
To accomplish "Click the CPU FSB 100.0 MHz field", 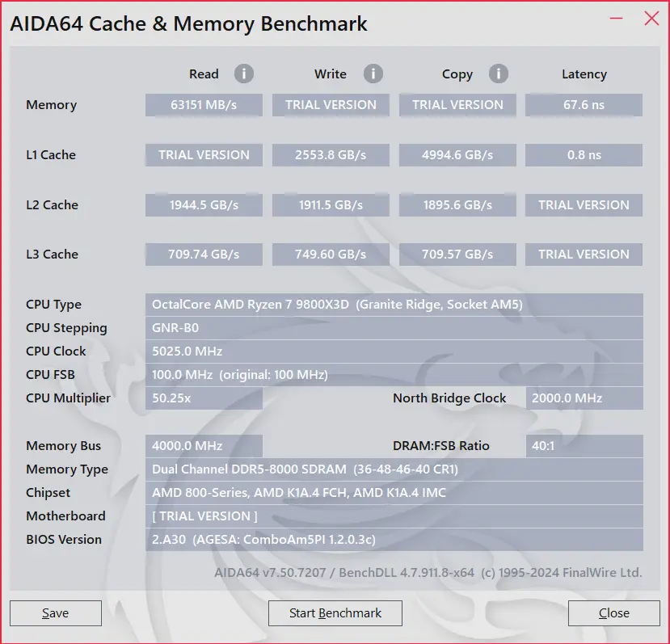I will 394,375.
